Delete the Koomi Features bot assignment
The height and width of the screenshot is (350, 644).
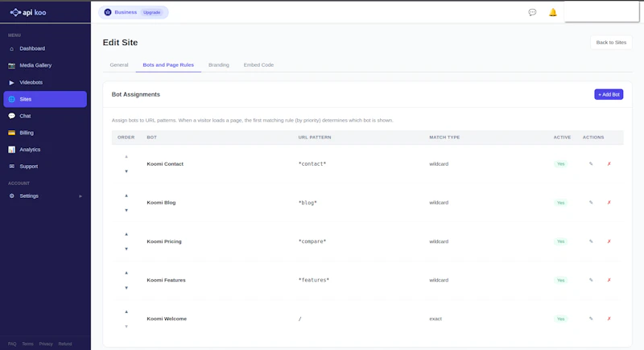(609, 280)
